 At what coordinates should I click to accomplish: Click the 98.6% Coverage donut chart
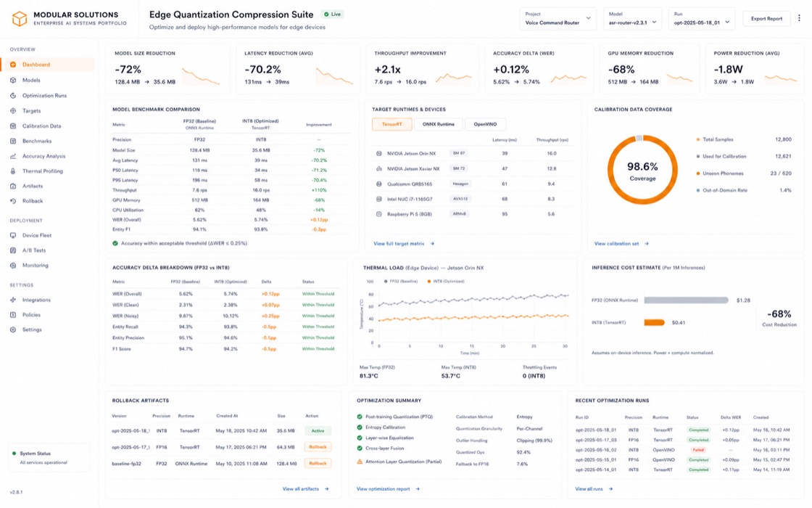[642, 170]
